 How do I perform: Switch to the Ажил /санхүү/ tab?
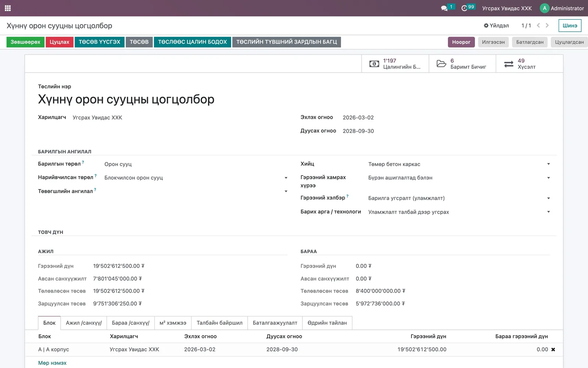coord(84,323)
